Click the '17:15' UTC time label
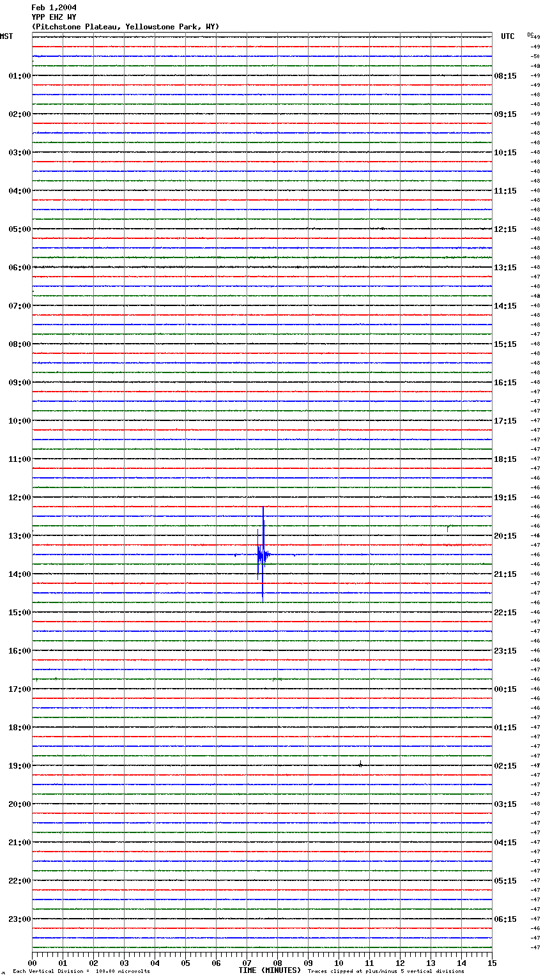 click(x=505, y=421)
